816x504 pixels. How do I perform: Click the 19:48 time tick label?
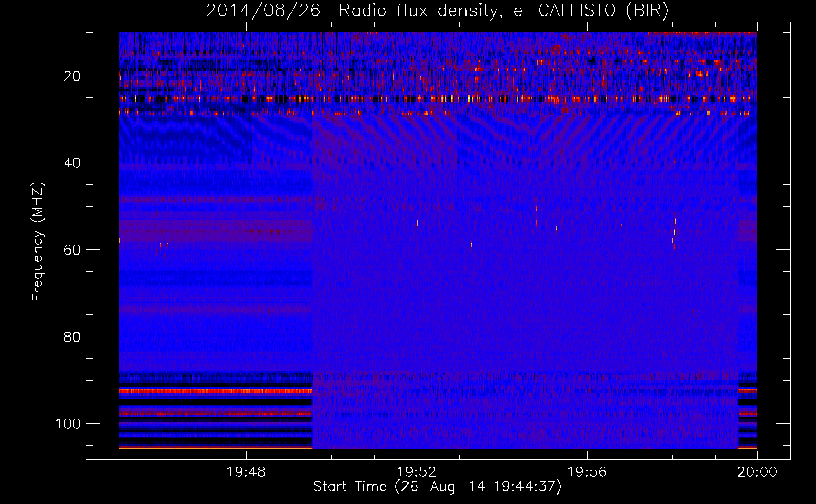pyautogui.click(x=246, y=472)
